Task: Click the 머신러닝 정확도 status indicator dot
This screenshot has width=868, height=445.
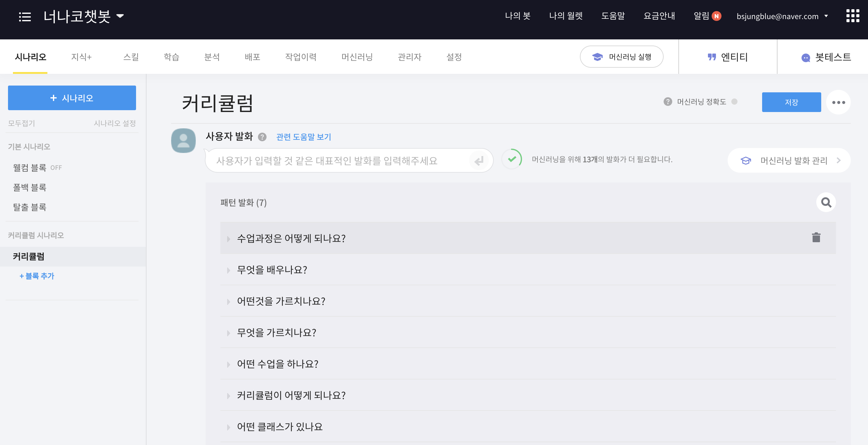Action: click(734, 102)
